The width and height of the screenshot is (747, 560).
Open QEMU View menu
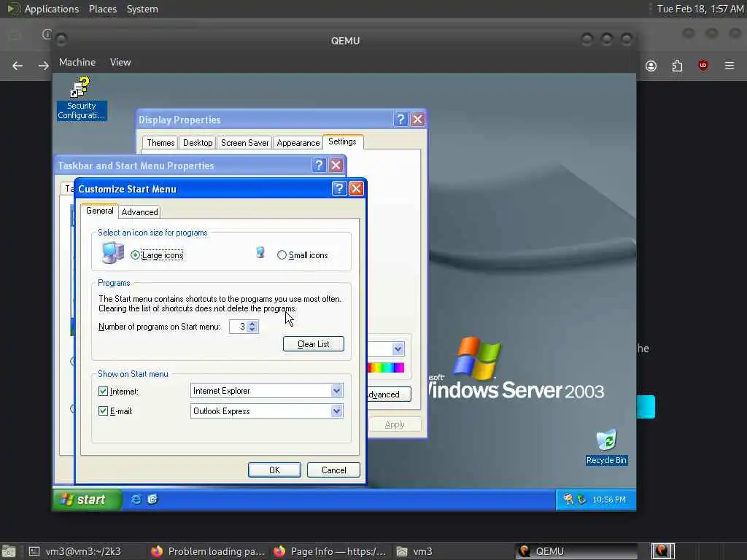click(x=120, y=63)
